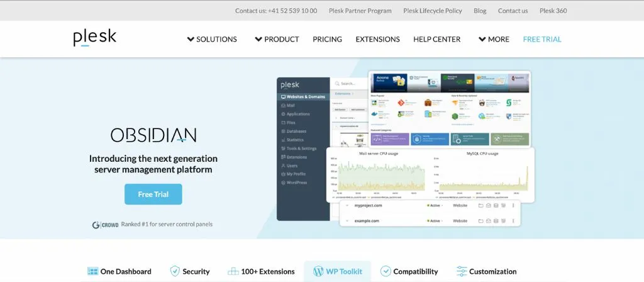Viewport: 644px width, 282px height.
Task: Click the One Dashboard grid icon
Action: [x=93, y=271]
